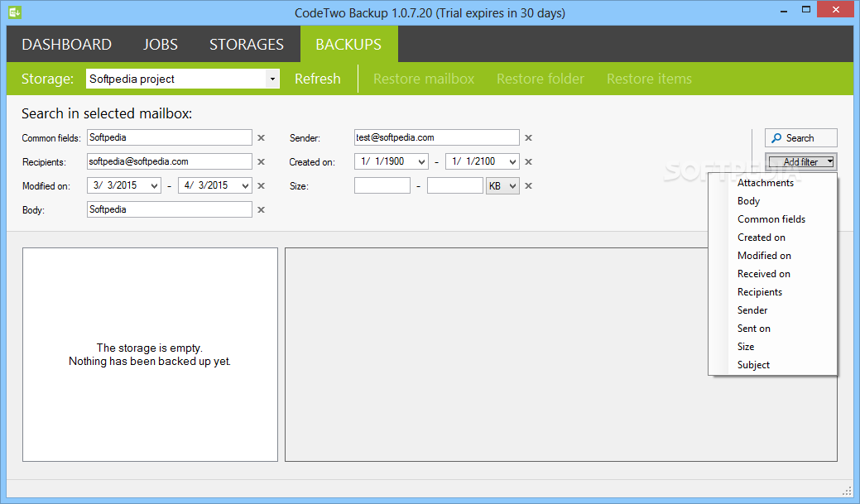Switch to the STORAGES tab

(x=247, y=45)
